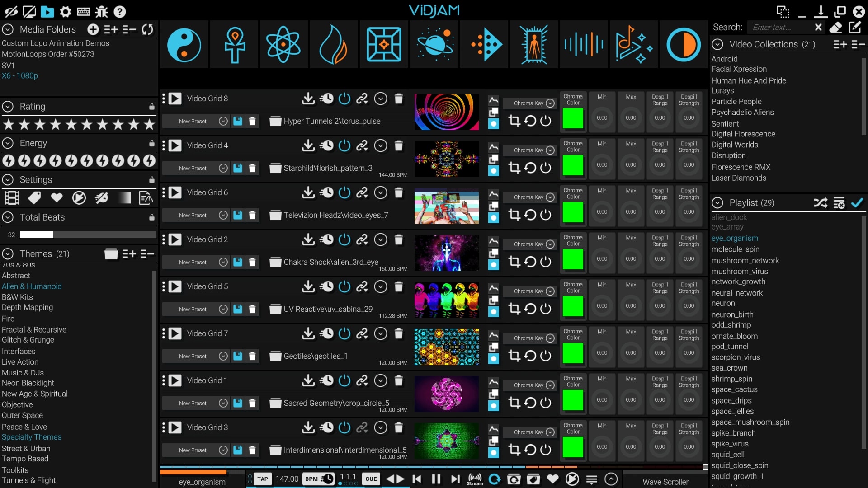Screen dimensions: 868x488
Task: Select the Saturn category icon
Action: [x=433, y=44]
